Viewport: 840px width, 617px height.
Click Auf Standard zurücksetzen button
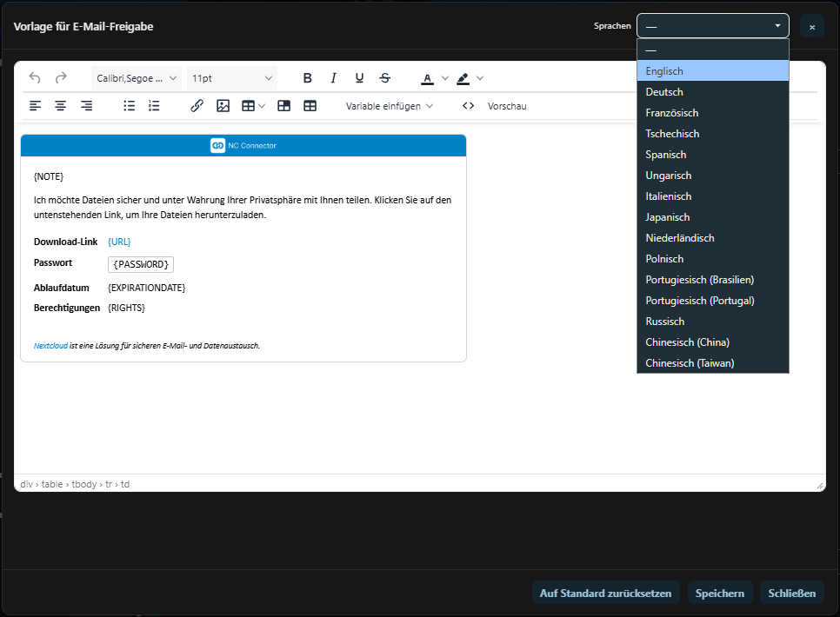(605, 593)
